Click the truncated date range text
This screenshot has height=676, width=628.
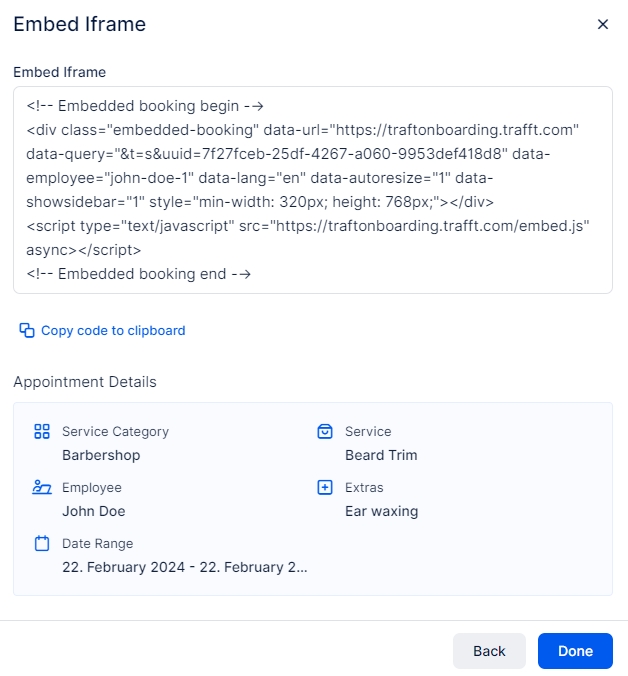click(184, 567)
